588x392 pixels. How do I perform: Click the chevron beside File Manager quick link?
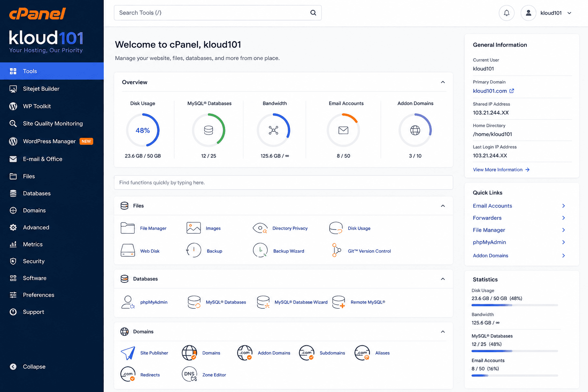pos(563,230)
